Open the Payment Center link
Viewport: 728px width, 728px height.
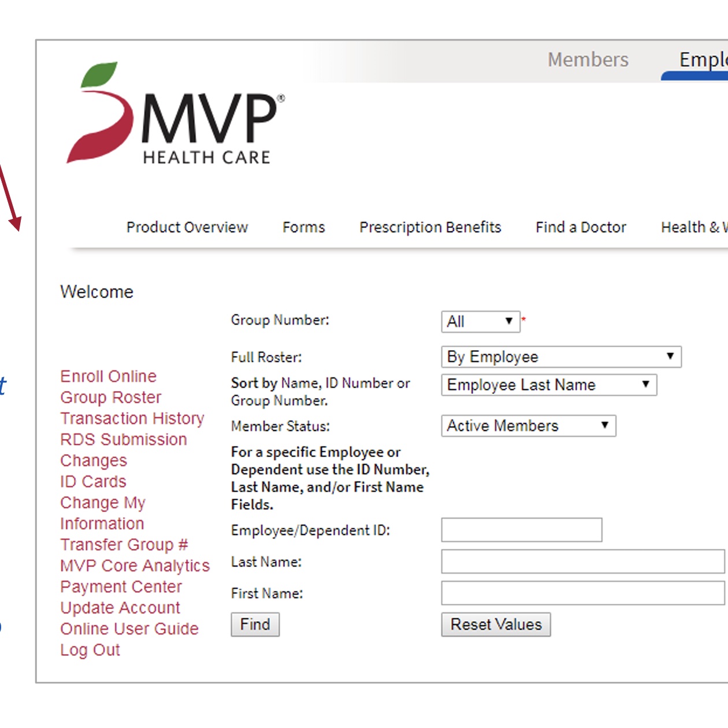pos(121,586)
